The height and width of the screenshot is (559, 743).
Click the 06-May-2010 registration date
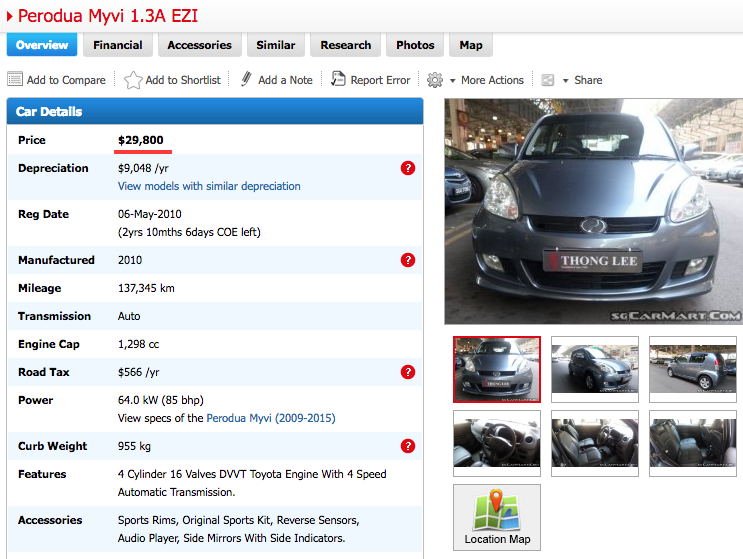coord(150,214)
